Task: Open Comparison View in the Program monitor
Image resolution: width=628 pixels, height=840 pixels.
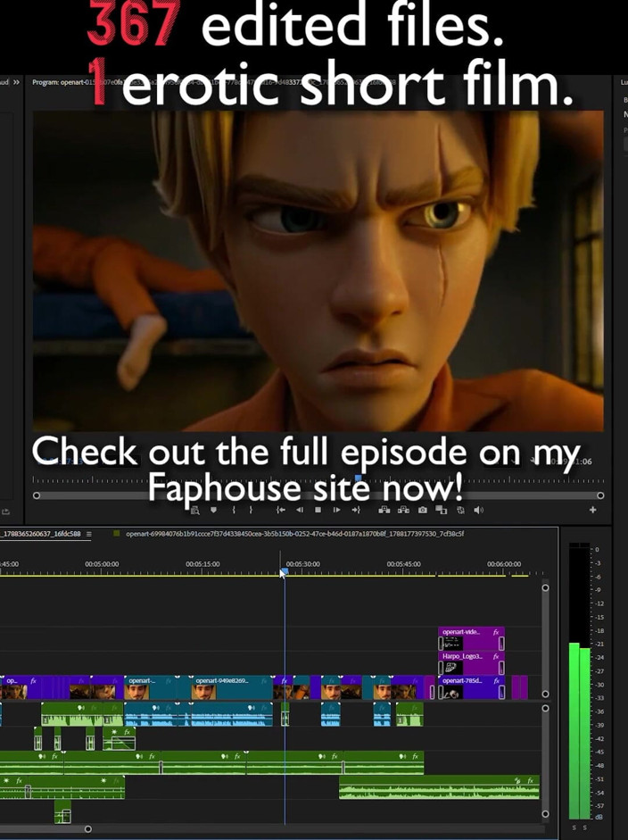Action: click(x=442, y=510)
